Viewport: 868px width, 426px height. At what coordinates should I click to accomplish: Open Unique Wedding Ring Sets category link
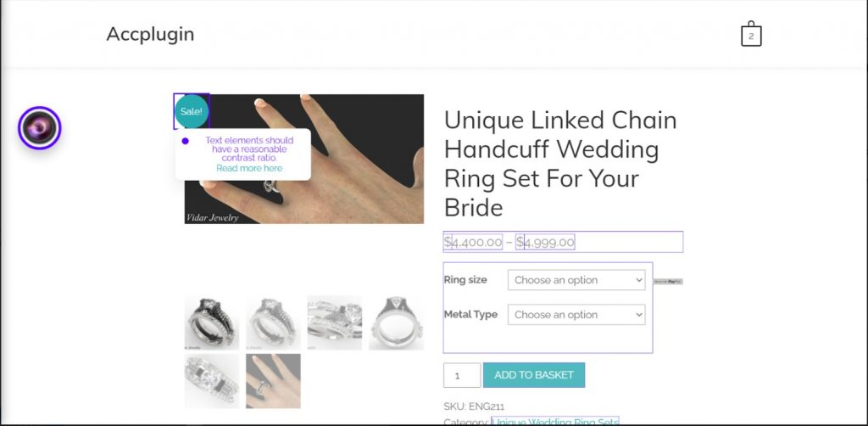(x=555, y=422)
